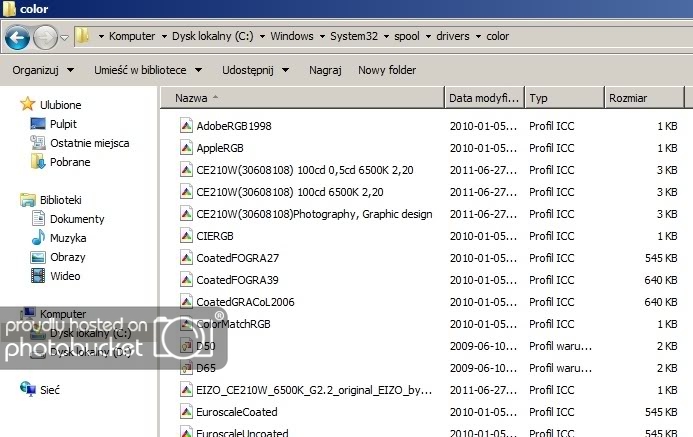
Task: Click Nagraj in the toolbar
Action: click(x=325, y=70)
